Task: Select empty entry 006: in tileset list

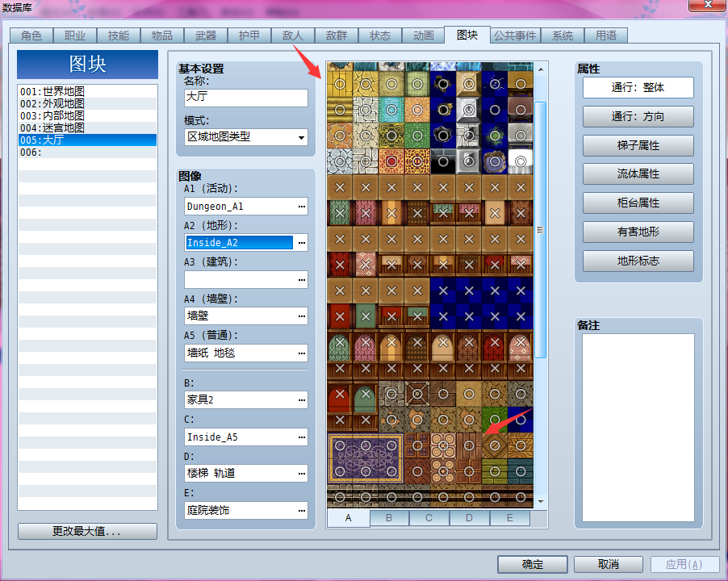Action: (87, 153)
